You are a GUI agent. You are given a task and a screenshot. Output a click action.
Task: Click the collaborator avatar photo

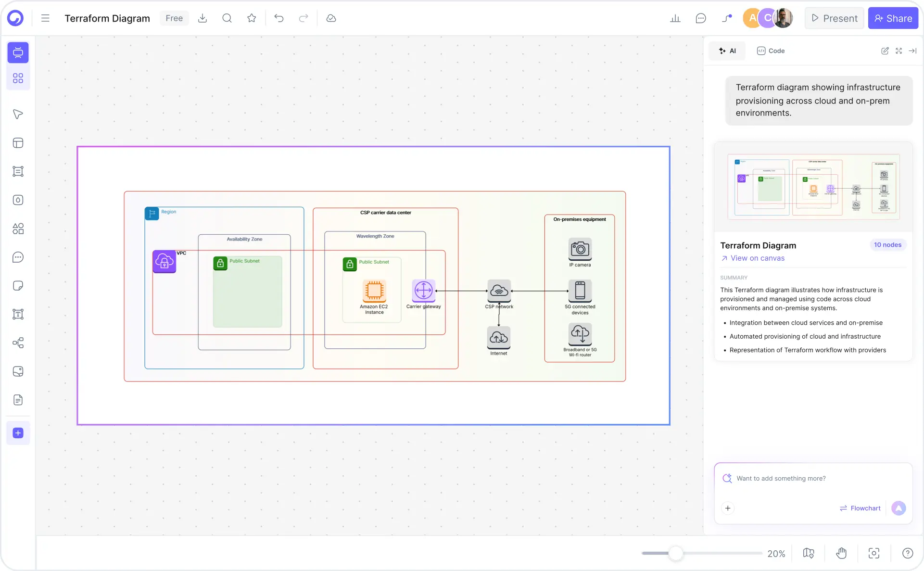point(784,18)
